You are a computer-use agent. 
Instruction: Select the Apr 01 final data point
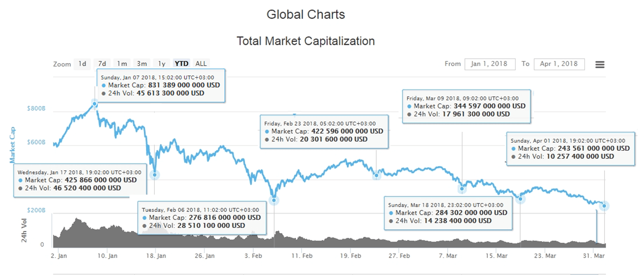(x=604, y=206)
